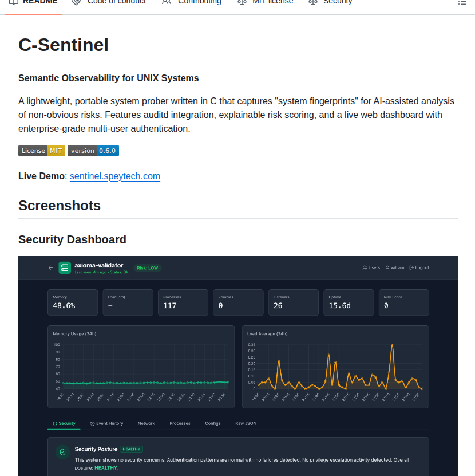The image size is (475, 476).
Task: Open the README outline list menu
Action: click(x=463, y=2)
